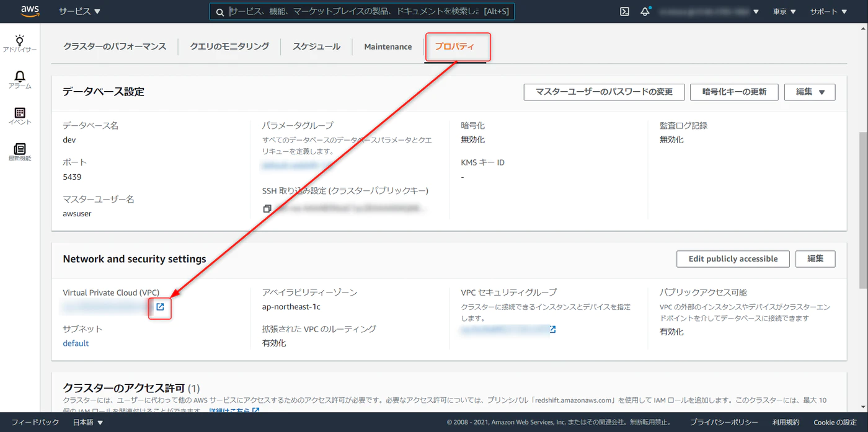Click 編集 button in Network and security settings

[815, 258]
